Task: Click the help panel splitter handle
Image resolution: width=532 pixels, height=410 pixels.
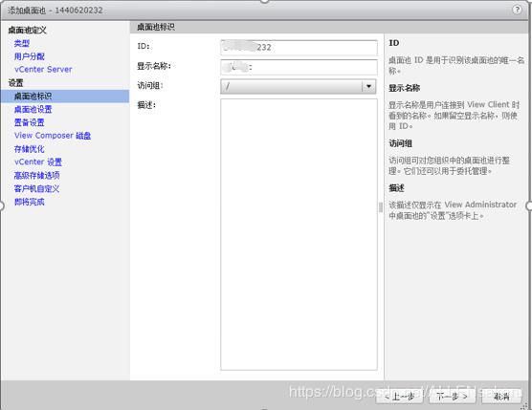Action: [x=381, y=206]
